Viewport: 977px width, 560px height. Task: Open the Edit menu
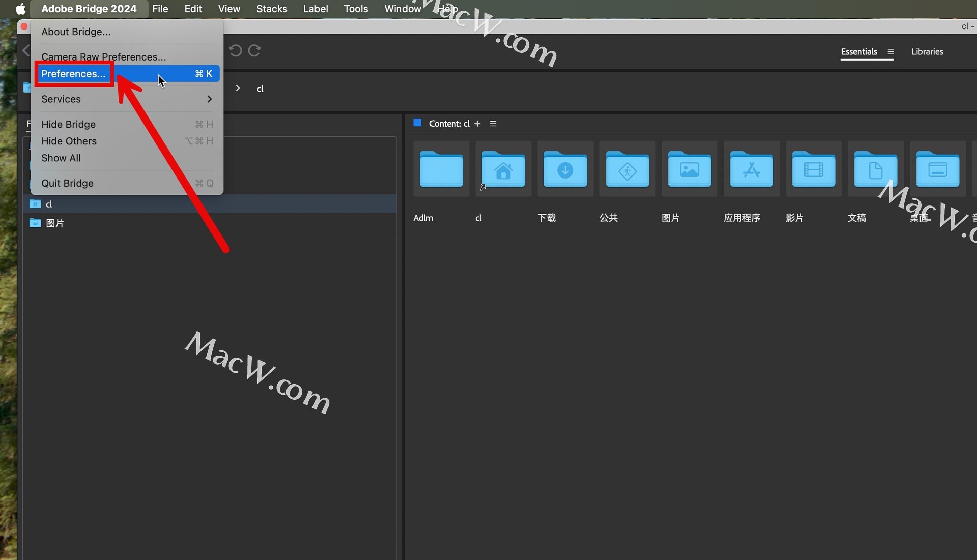193,9
